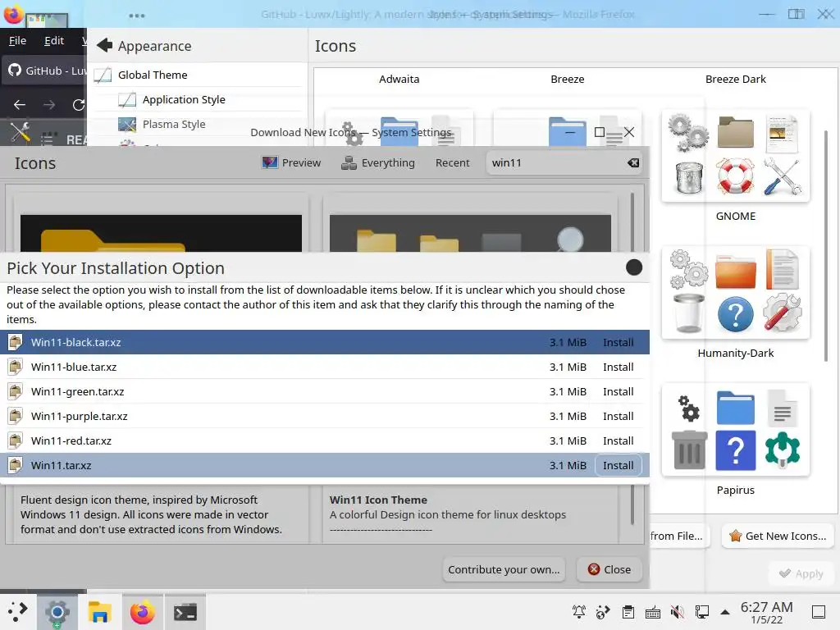The image size is (840, 630).
Task: Go back from Appearance with the arrow
Action: click(x=104, y=46)
